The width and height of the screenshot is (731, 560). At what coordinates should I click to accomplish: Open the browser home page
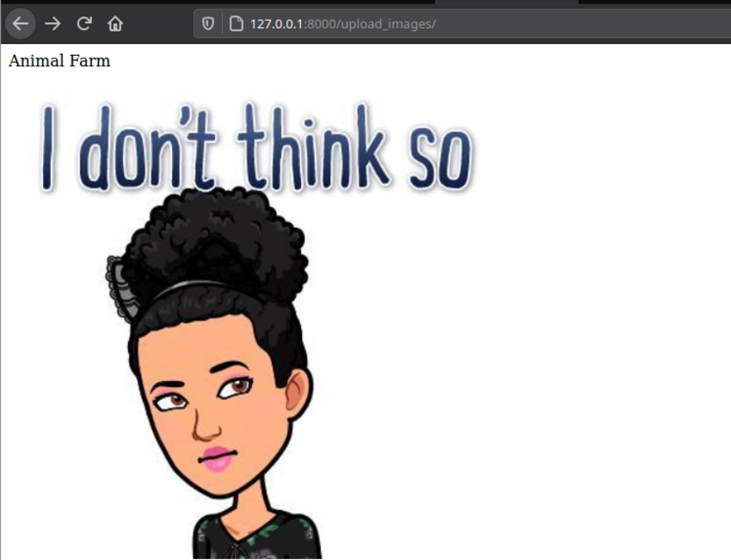pyautogui.click(x=115, y=24)
